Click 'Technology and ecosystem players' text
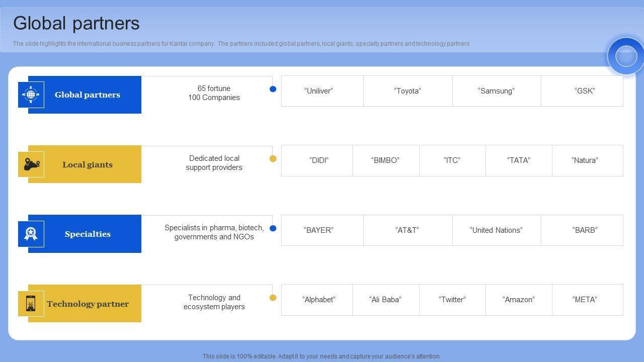This screenshot has height=362, width=644. [x=214, y=302]
